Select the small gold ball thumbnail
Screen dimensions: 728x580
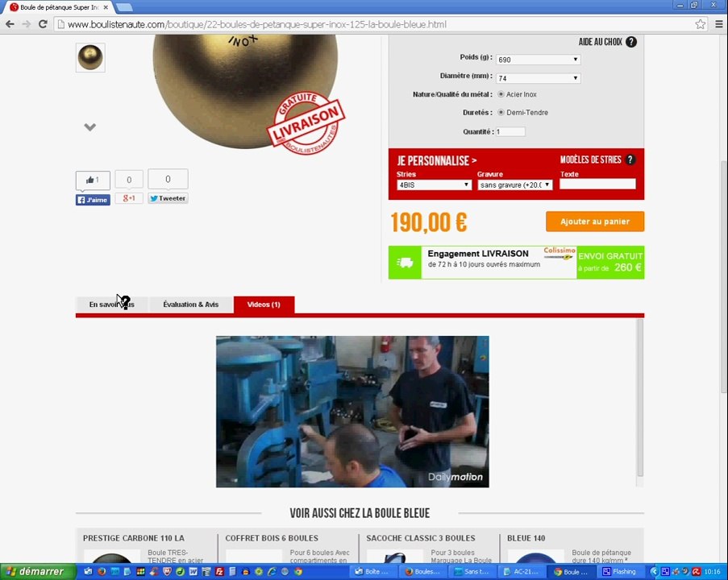[x=90, y=57]
